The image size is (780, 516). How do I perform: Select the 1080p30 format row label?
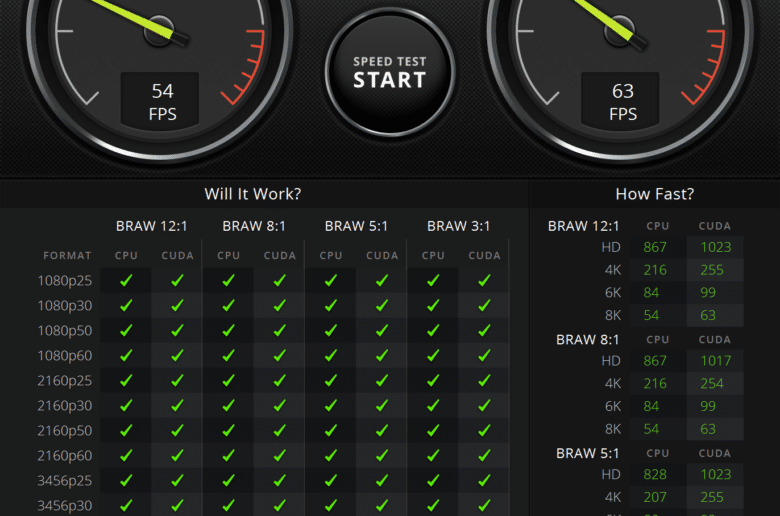[x=65, y=306]
